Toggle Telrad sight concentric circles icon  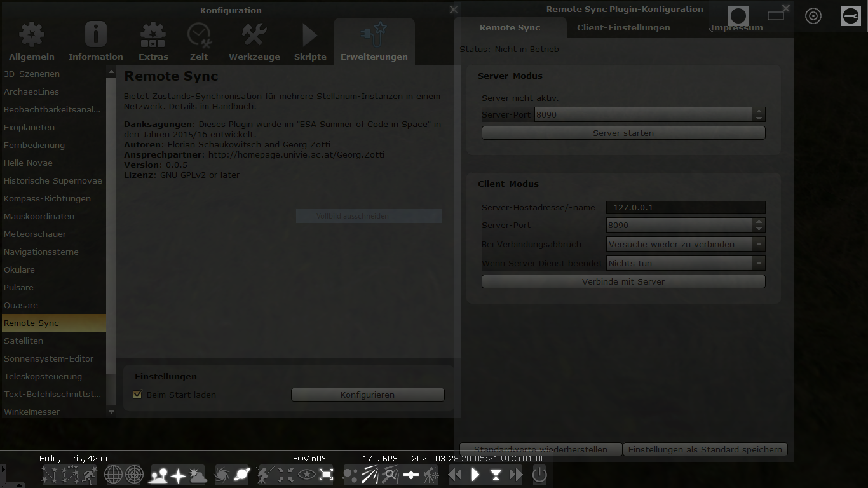click(813, 16)
